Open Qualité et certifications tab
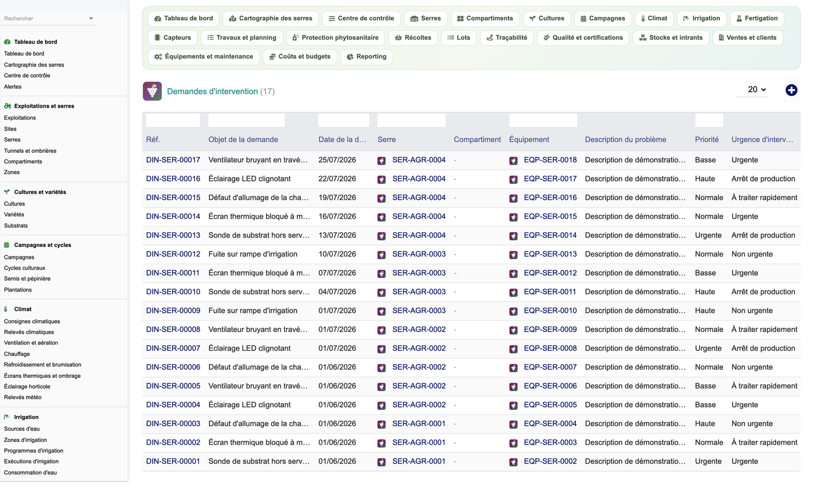This screenshot has width=815, height=504. 583,38
